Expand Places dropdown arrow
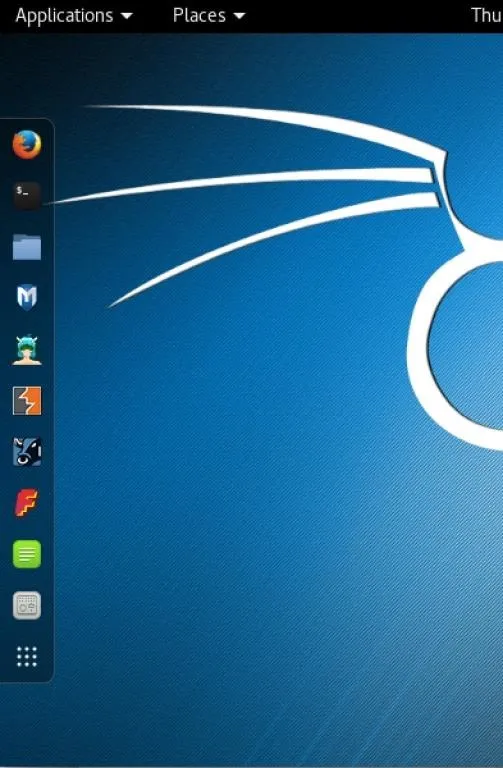This screenshot has width=503, height=768. [240, 16]
